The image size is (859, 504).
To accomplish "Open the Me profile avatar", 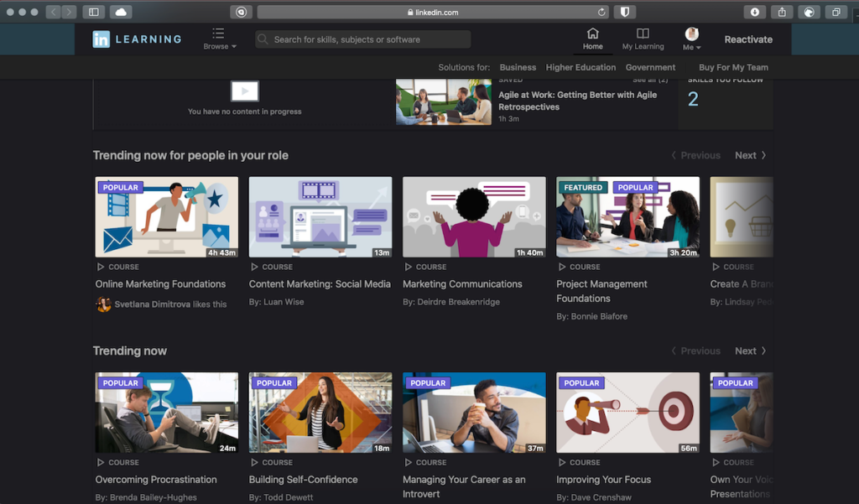I will [x=690, y=34].
